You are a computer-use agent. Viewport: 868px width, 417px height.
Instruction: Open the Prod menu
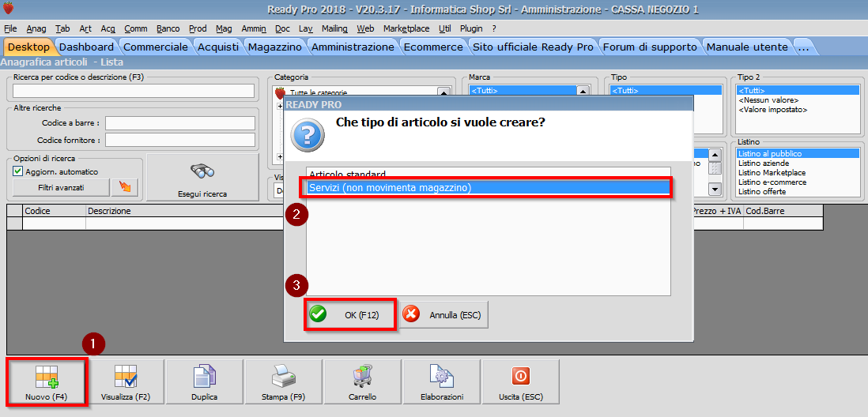198,28
